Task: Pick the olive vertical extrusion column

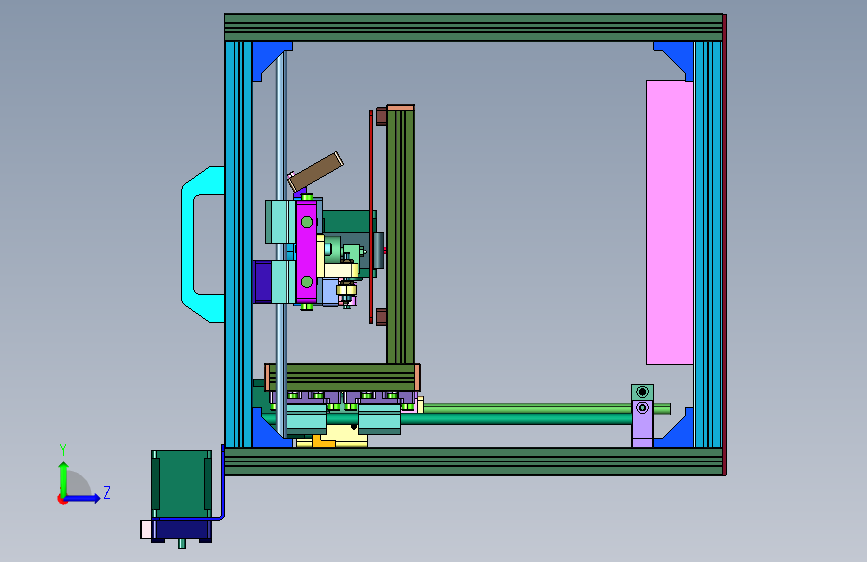Action: pyautogui.click(x=400, y=237)
